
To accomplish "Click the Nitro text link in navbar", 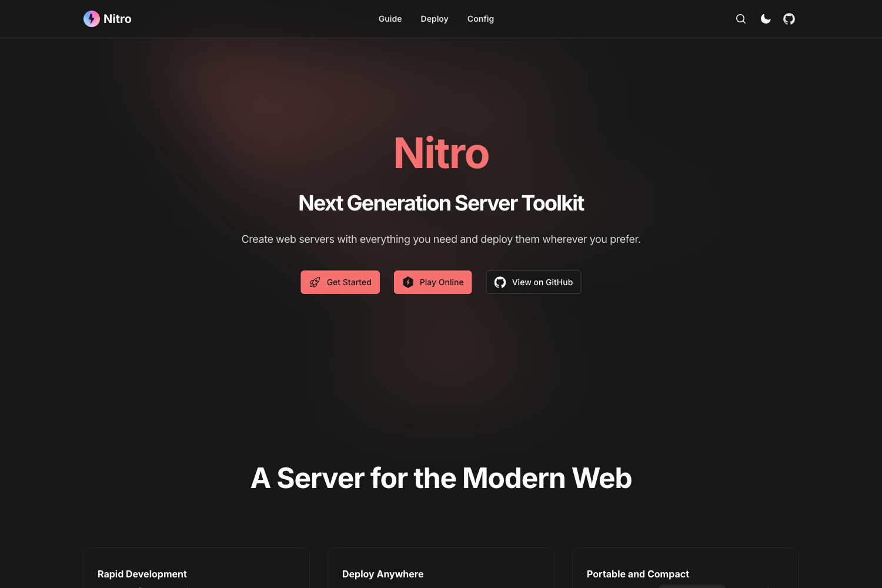I will coord(117,18).
